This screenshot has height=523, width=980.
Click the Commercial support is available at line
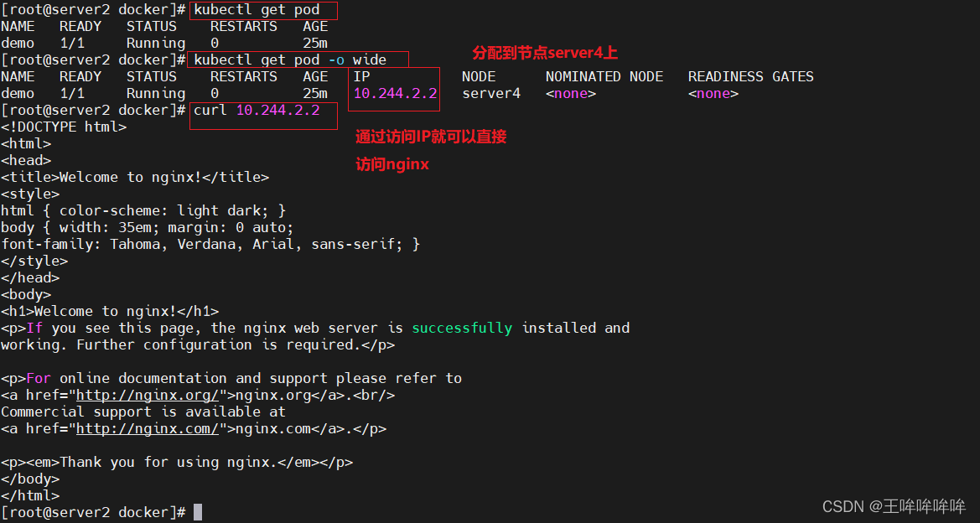(143, 412)
